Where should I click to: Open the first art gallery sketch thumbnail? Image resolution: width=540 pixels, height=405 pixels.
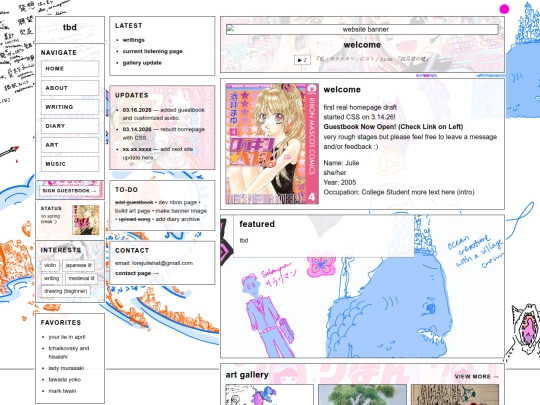269,395
